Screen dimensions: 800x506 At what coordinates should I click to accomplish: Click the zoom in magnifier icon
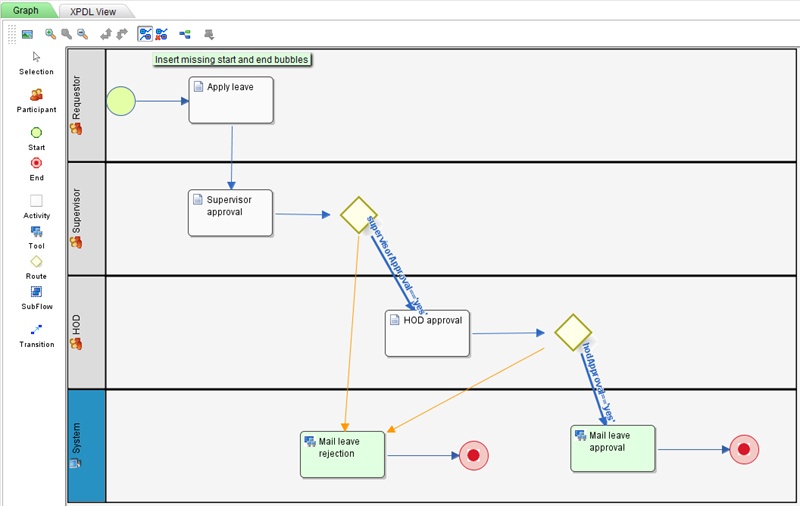[50, 33]
